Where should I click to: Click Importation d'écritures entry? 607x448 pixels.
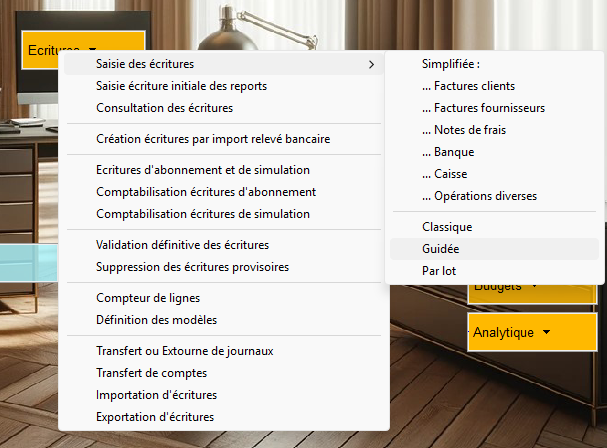point(156,395)
